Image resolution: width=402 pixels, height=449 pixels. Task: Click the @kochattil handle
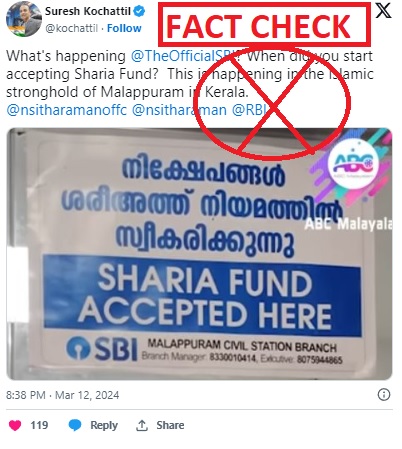pyautogui.click(x=72, y=28)
